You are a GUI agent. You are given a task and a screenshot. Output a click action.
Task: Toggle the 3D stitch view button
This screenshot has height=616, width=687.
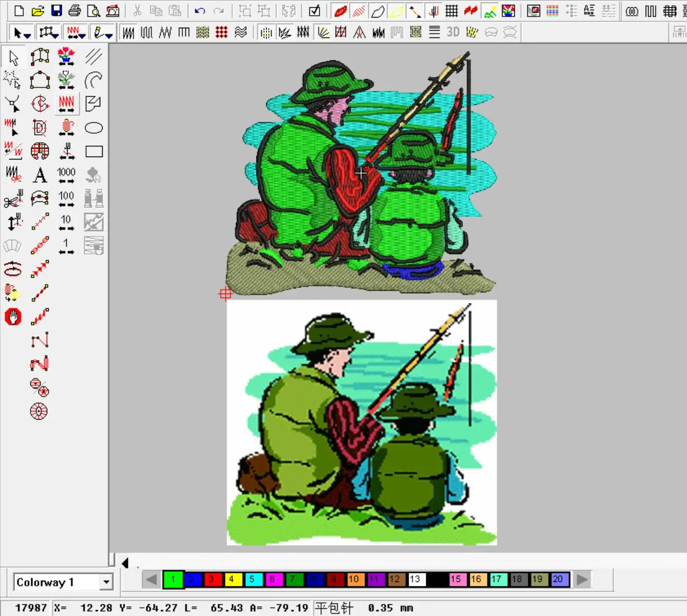453,32
